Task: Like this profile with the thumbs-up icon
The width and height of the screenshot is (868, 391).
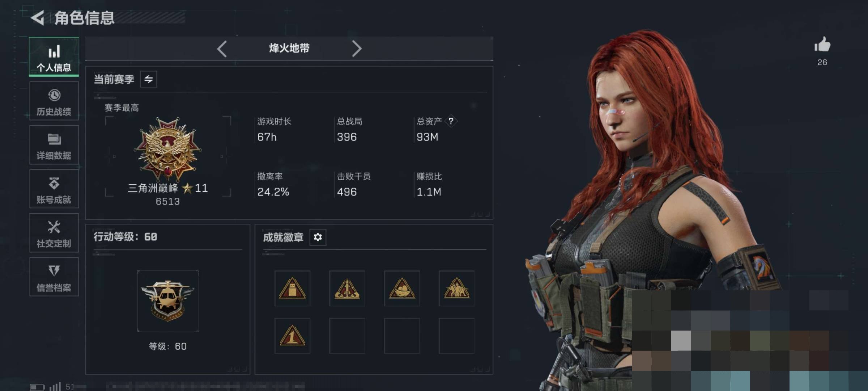Action: click(822, 45)
